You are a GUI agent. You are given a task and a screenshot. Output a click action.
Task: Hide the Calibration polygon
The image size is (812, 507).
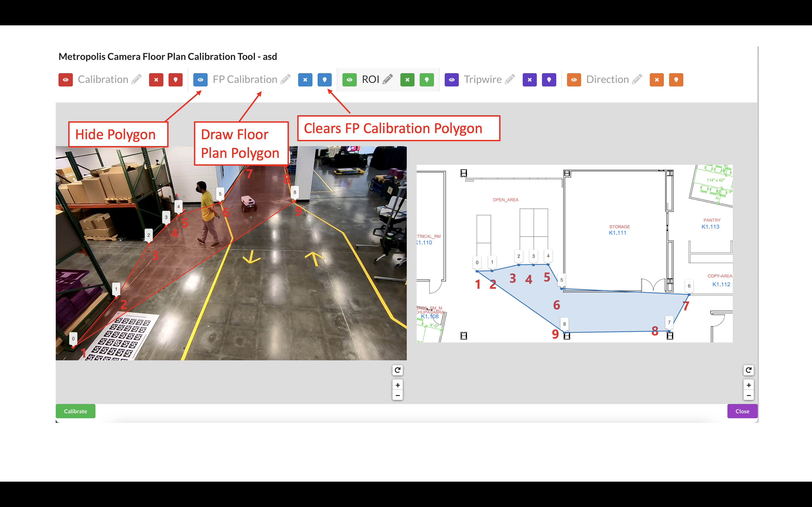click(65, 79)
